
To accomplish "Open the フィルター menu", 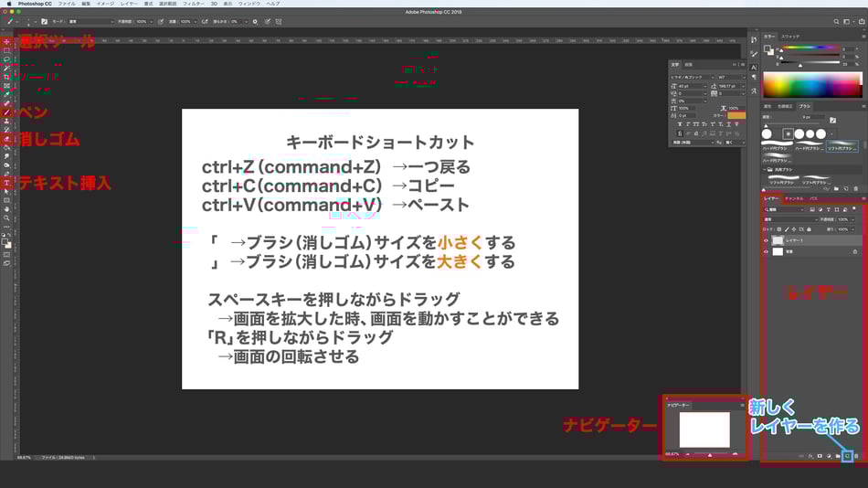I will [x=193, y=4].
